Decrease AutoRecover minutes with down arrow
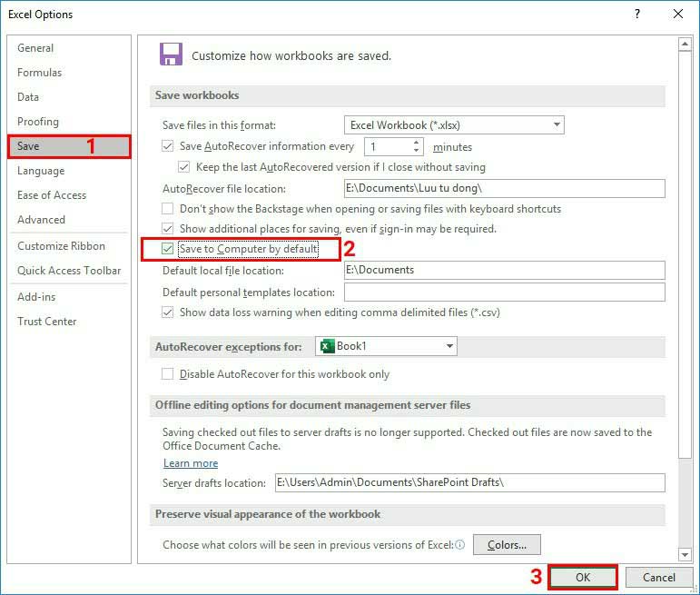700x595 pixels. (x=416, y=151)
